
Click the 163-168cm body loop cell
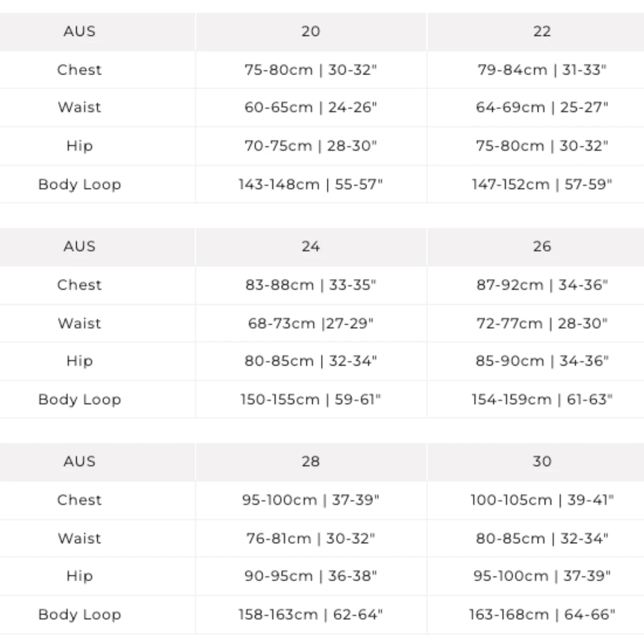542,614
